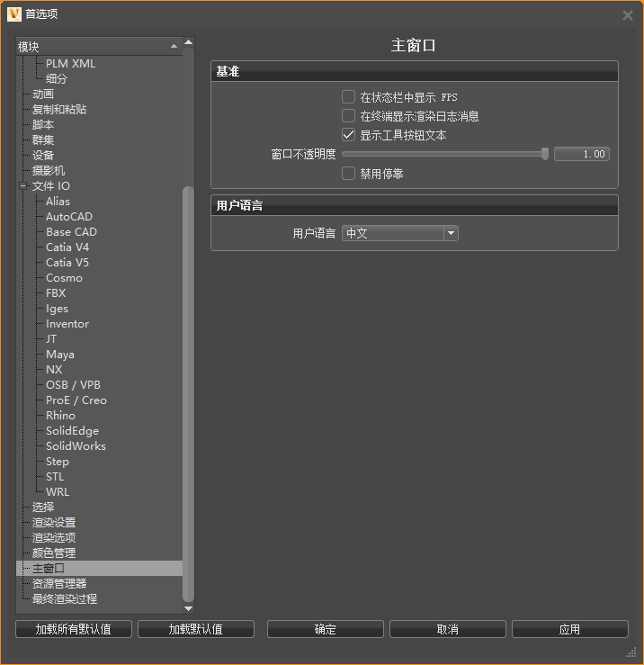The image size is (644, 665).
Task: Click 加载所有默认值 button
Action: (x=74, y=629)
